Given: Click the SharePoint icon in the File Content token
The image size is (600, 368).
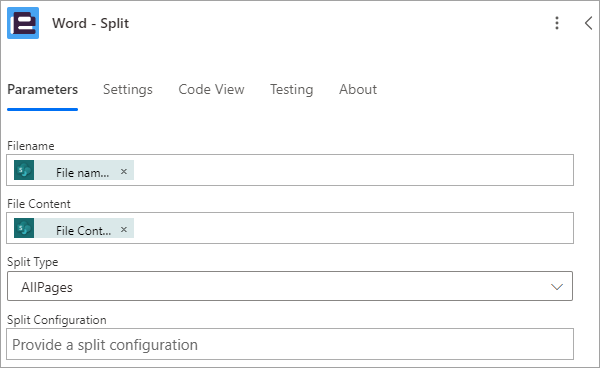Looking at the screenshot, I should [24, 228].
